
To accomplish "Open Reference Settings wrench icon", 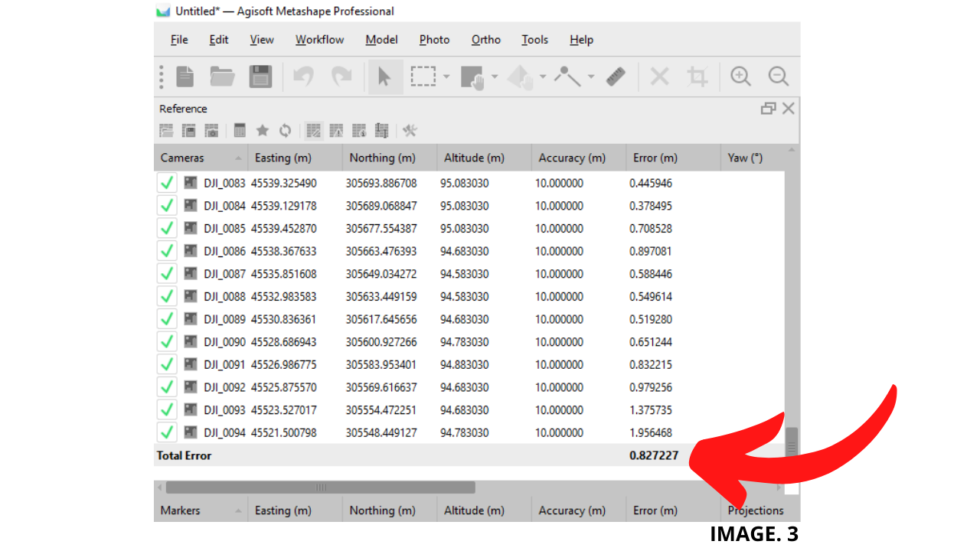I will (x=410, y=131).
